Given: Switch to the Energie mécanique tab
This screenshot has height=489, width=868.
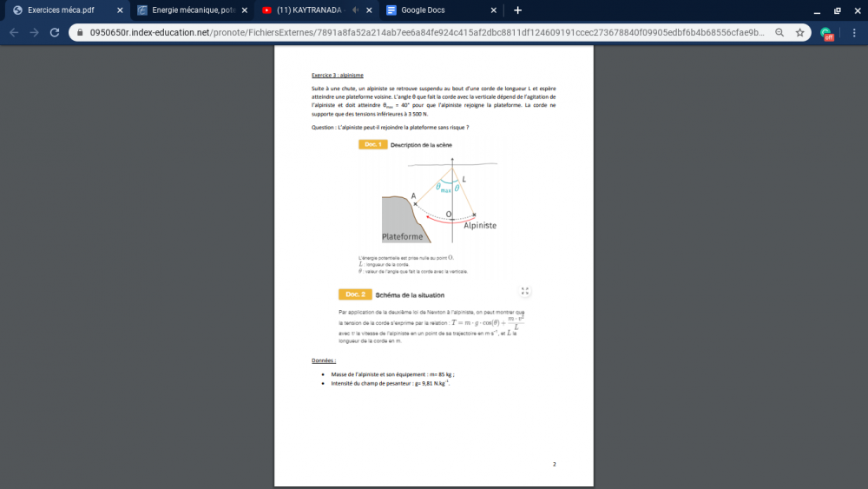Looking at the screenshot, I should [x=194, y=10].
